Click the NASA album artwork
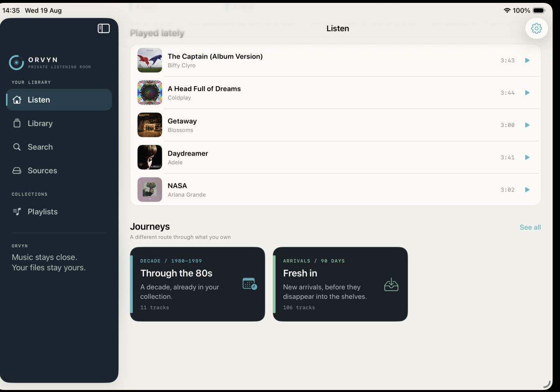560x392 pixels. 150,189
